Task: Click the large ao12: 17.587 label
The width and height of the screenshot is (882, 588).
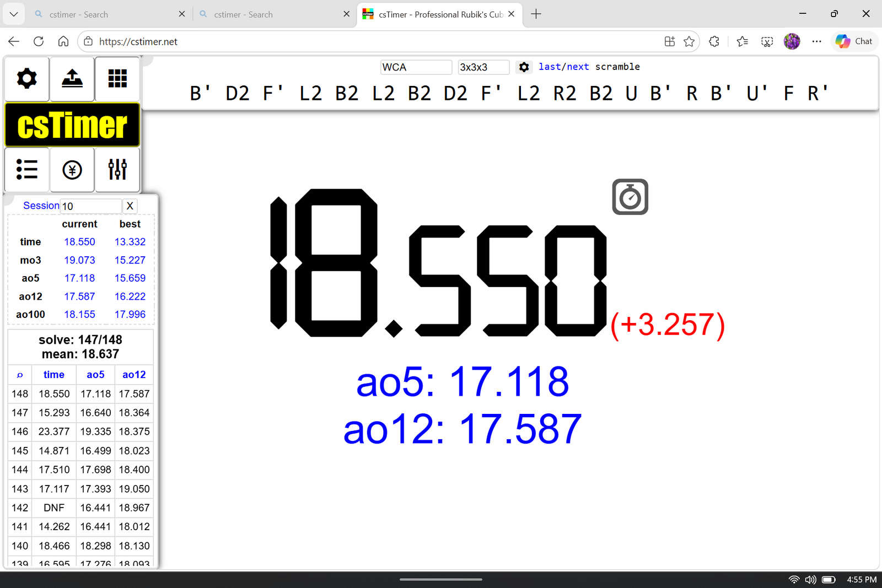Action: pos(462,429)
